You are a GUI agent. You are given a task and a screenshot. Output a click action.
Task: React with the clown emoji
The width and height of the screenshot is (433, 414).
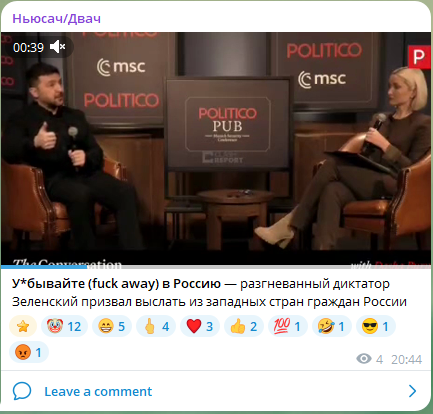[64, 326]
